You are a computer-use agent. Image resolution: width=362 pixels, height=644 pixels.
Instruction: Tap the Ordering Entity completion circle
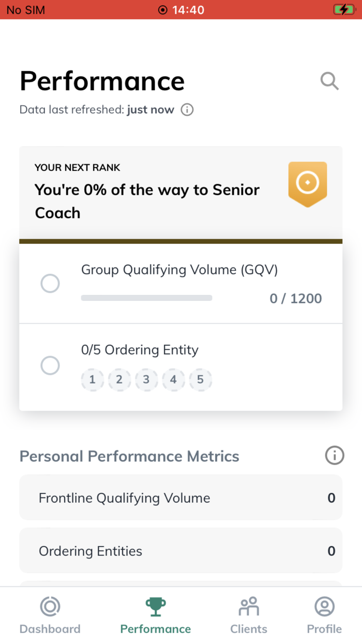click(50, 365)
